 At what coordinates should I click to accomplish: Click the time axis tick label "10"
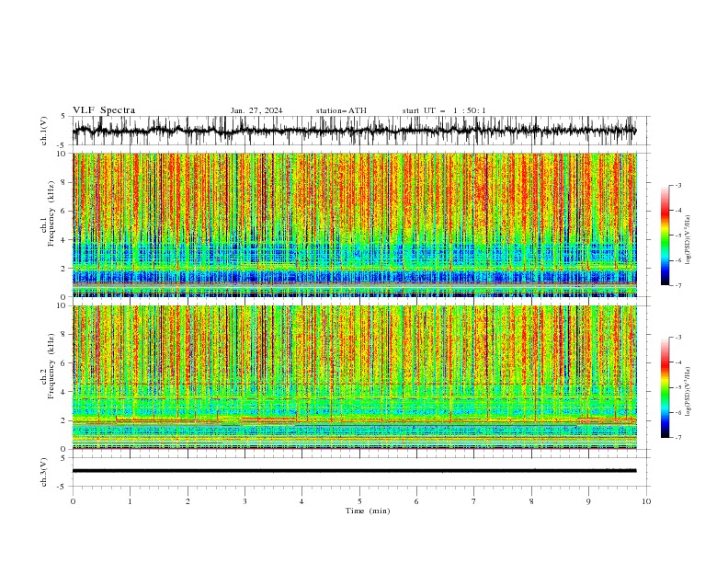click(646, 501)
